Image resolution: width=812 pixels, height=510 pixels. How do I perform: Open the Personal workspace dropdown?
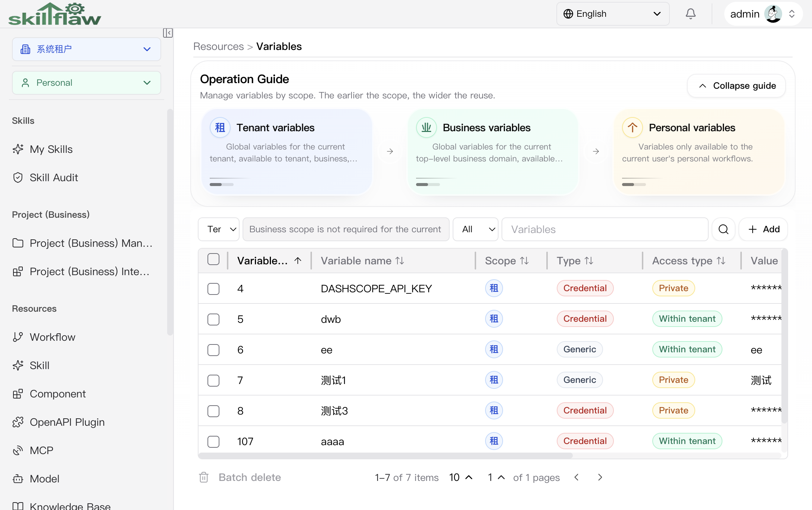(x=87, y=83)
